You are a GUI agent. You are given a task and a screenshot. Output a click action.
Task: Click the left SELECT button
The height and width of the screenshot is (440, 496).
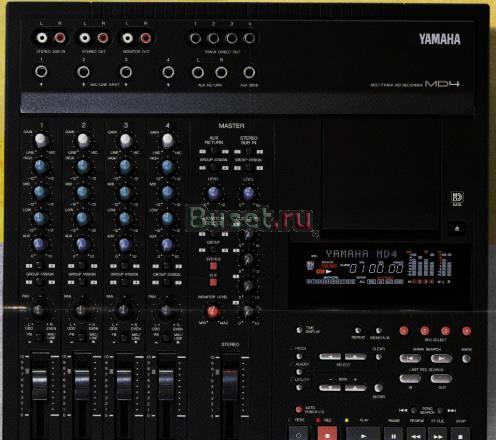click(x=330, y=357)
